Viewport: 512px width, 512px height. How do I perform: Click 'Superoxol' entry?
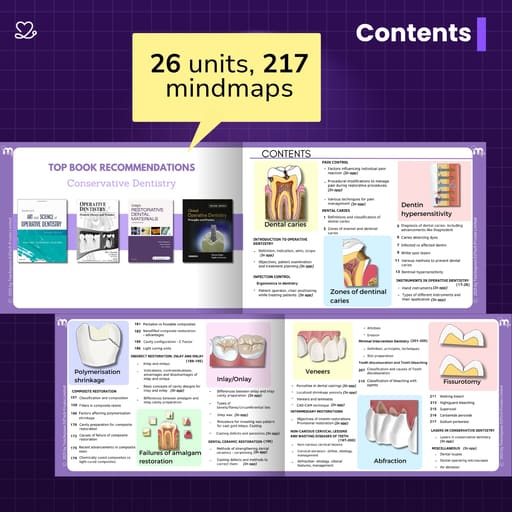pyautogui.click(x=448, y=409)
